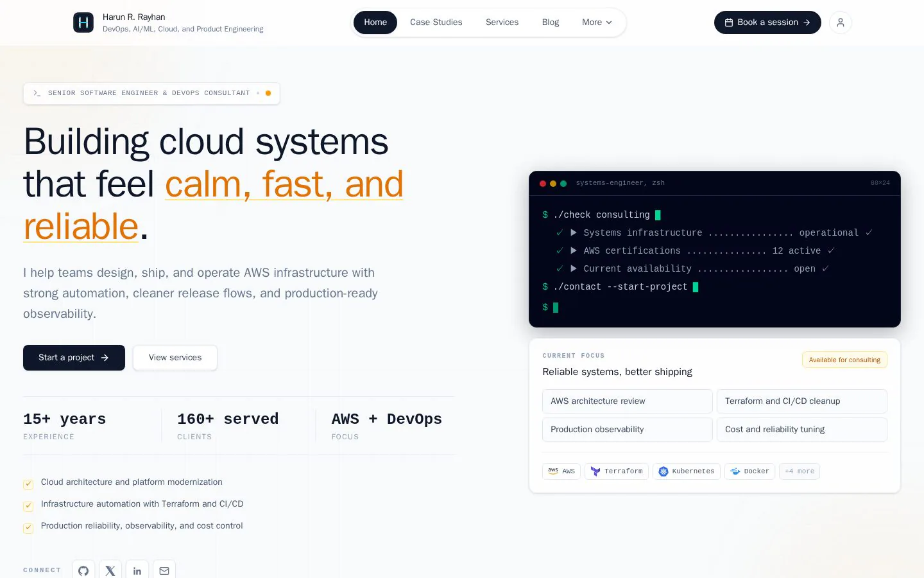Click the Production reliability, observability item
Screen dimensions: 924x578
pos(133,526)
